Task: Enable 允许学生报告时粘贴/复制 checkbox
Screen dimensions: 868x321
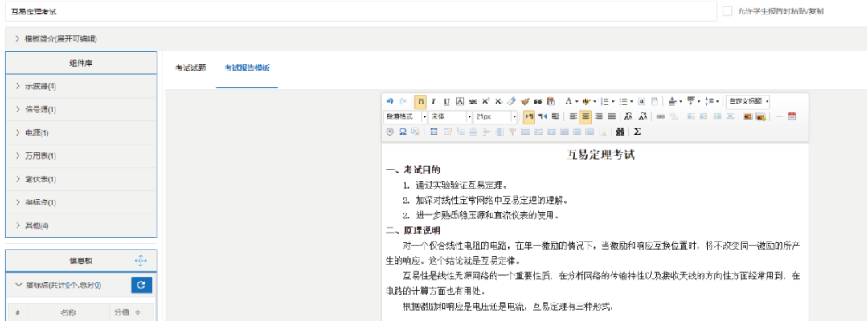Action: click(x=727, y=12)
